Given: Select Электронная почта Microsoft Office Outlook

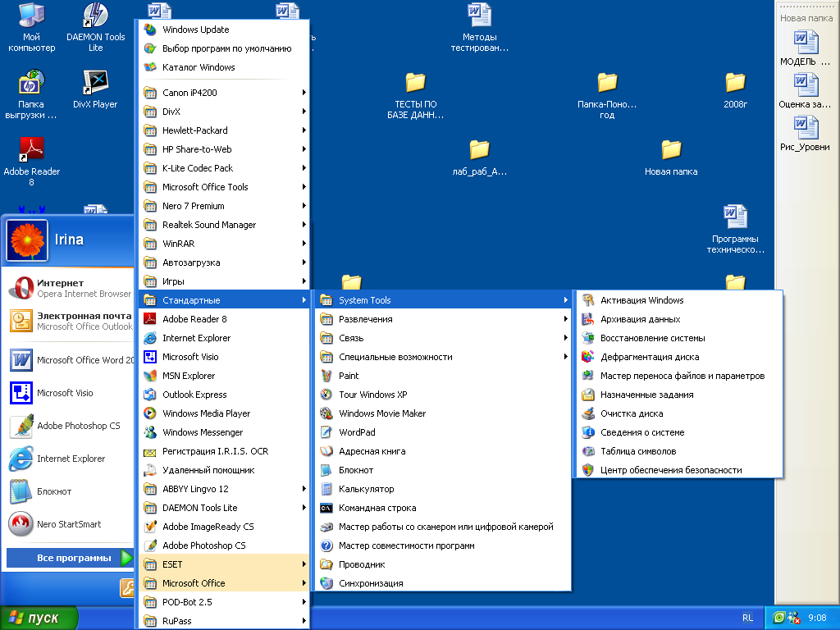Looking at the screenshot, I should tap(71, 321).
